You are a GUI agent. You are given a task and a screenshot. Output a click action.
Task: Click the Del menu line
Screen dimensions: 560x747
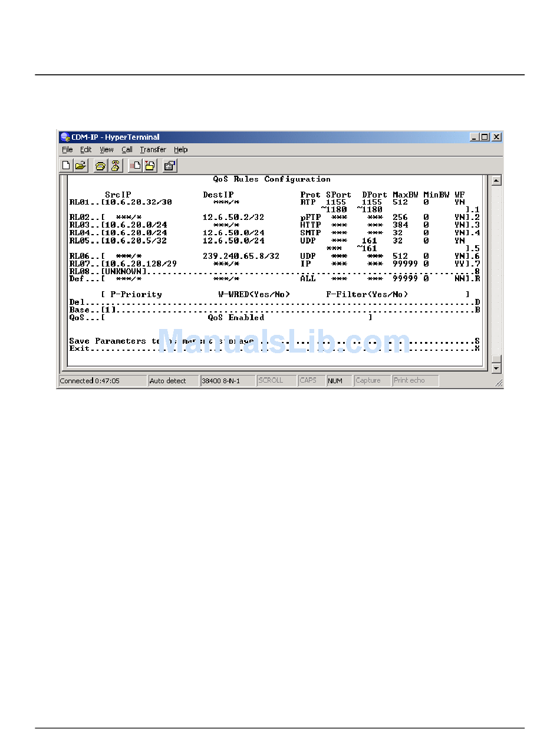coord(275,302)
